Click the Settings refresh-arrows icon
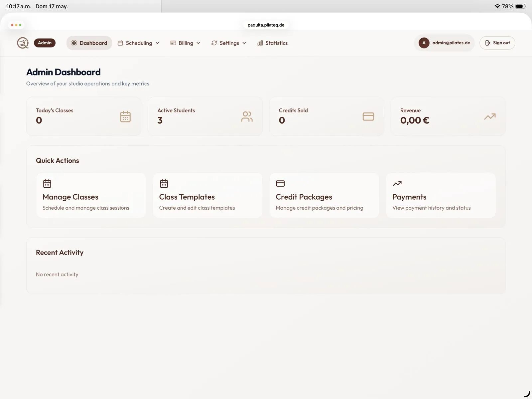Image resolution: width=532 pixels, height=399 pixels. 214,43
